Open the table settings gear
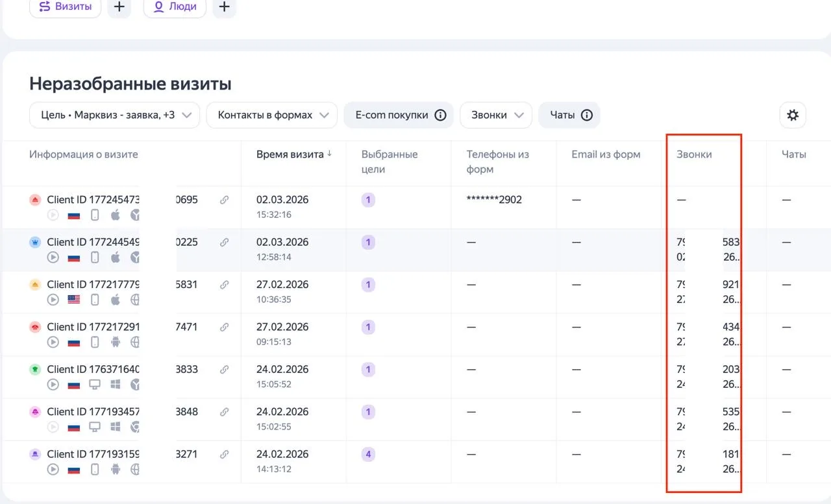Image resolution: width=831 pixels, height=504 pixels. click(792, 115)
